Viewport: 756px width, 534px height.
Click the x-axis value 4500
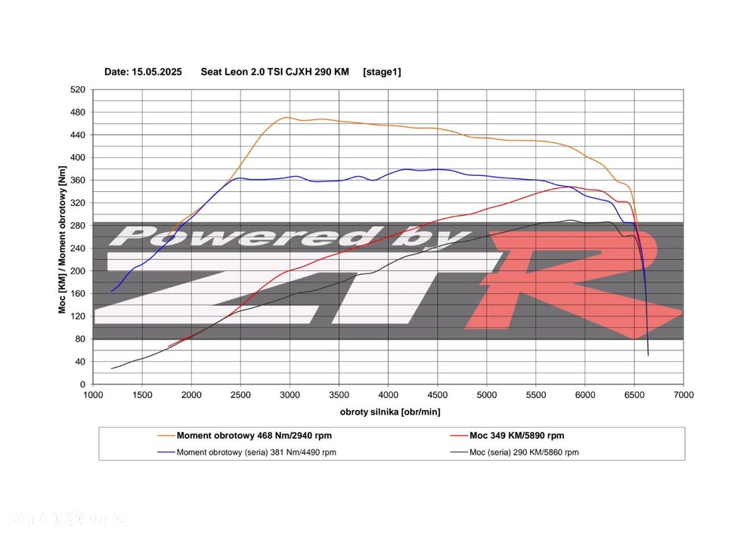point(437,395)
